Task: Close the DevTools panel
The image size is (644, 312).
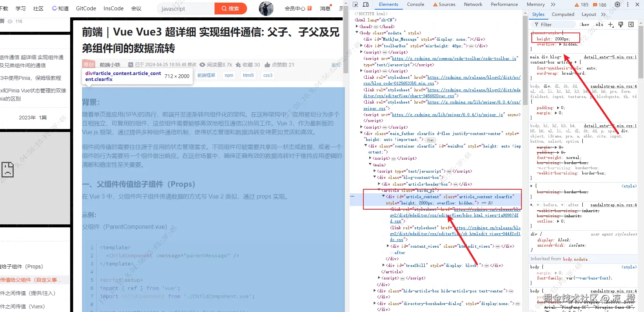Action: click(x=637, y=4)
